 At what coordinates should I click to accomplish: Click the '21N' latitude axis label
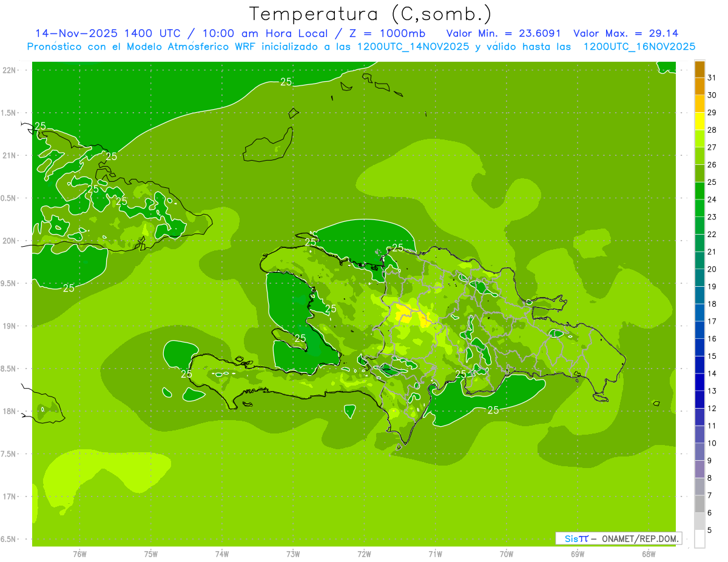10,155
